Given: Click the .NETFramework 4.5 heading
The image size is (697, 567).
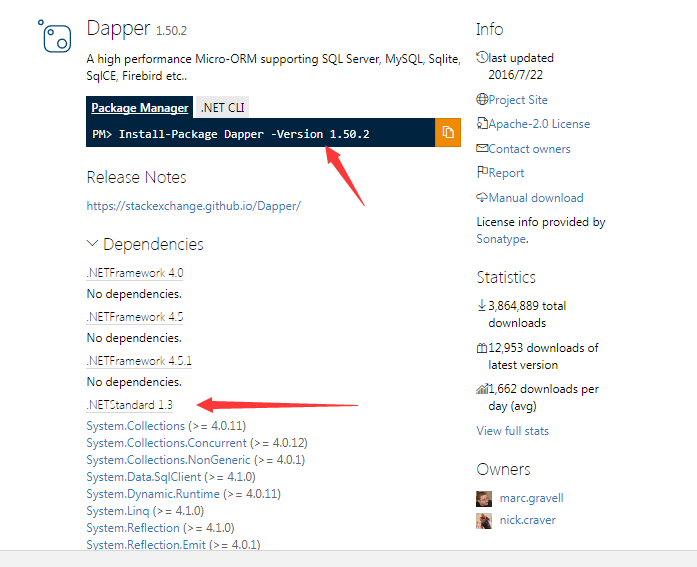Looking at the screenshot, I should [x=135, y=317].
